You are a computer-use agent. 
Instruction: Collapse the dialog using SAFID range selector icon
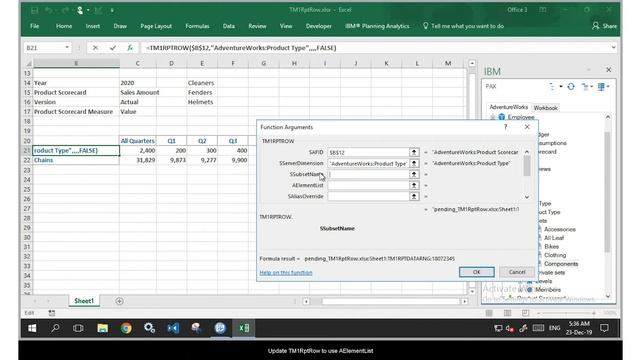click(414, 152)
